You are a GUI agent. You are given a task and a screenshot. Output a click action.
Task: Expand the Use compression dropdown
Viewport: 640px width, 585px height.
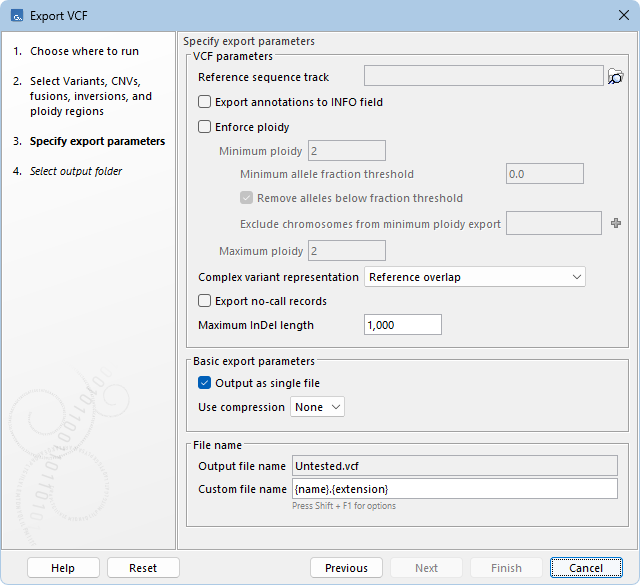pos(318,407)
